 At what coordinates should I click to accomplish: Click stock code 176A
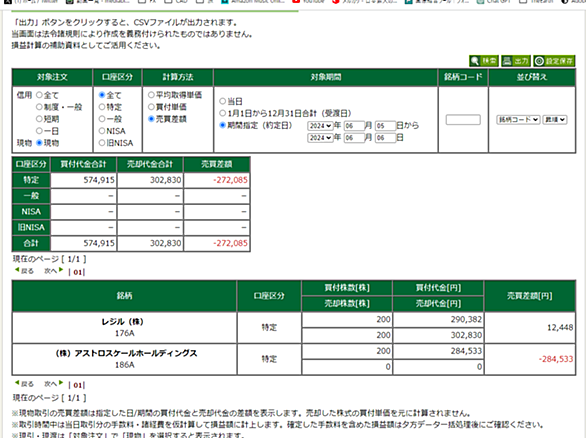pos(124,333)
